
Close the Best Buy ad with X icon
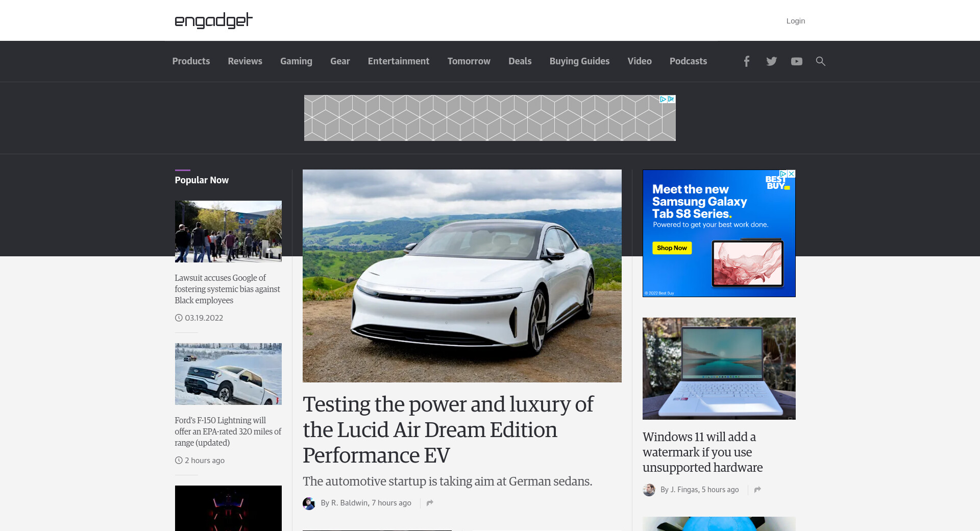pyautogui.click(x=791, y=174)
